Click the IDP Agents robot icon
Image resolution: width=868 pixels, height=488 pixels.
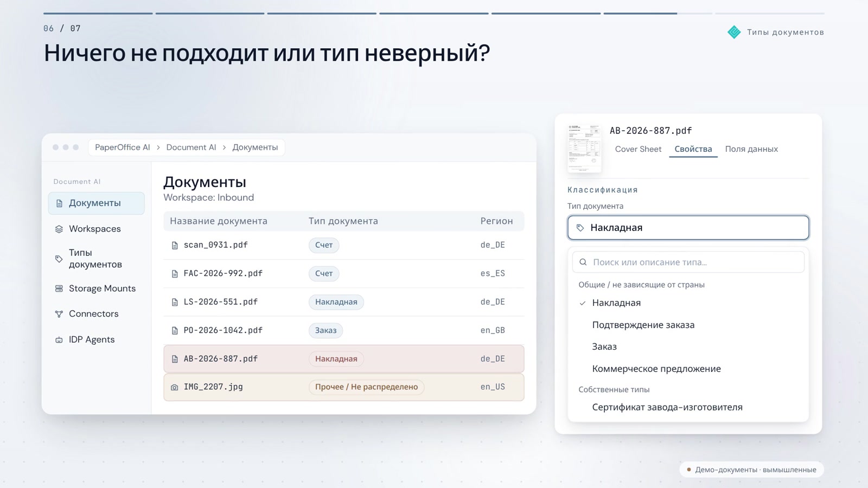[x=59, y=340]
